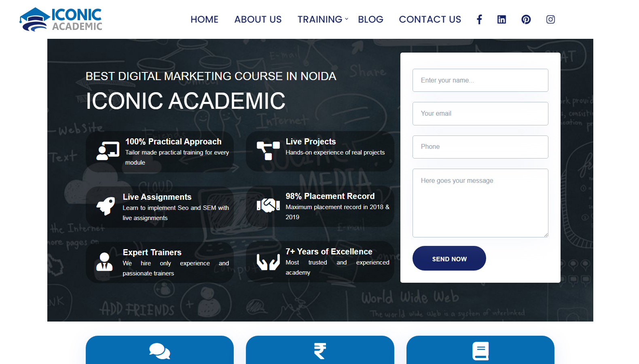This screenshot has width=639, height=364.
Task: Click the 100% Practical Approach heading
Action: [x=174, y=142]
